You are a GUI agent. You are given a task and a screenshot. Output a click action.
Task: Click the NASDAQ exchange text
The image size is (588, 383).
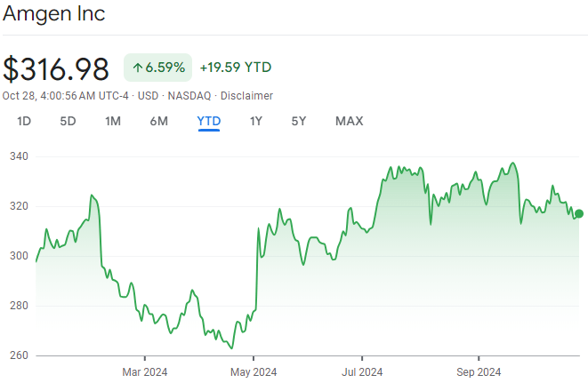(189, 96)
